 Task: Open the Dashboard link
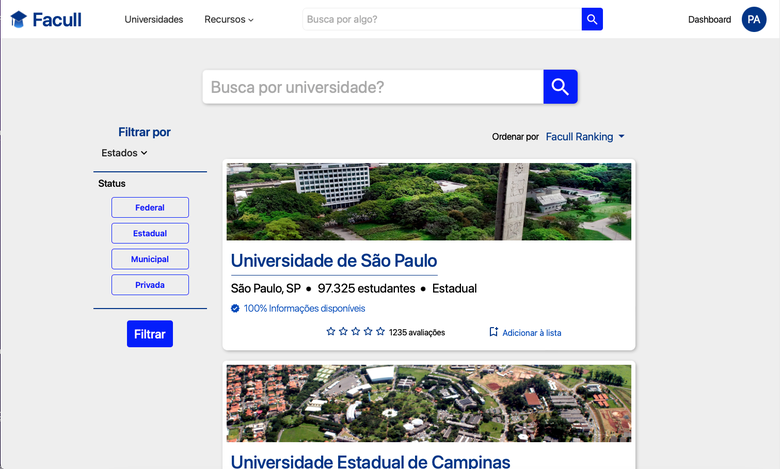[709, 19]
